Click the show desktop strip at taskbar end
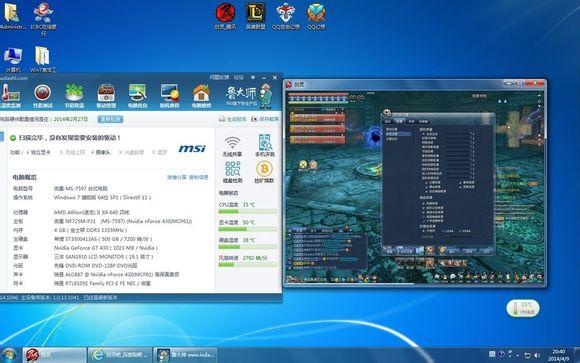Image resolution: width=580 pixels, height=363 pixels. pos(577,355)
